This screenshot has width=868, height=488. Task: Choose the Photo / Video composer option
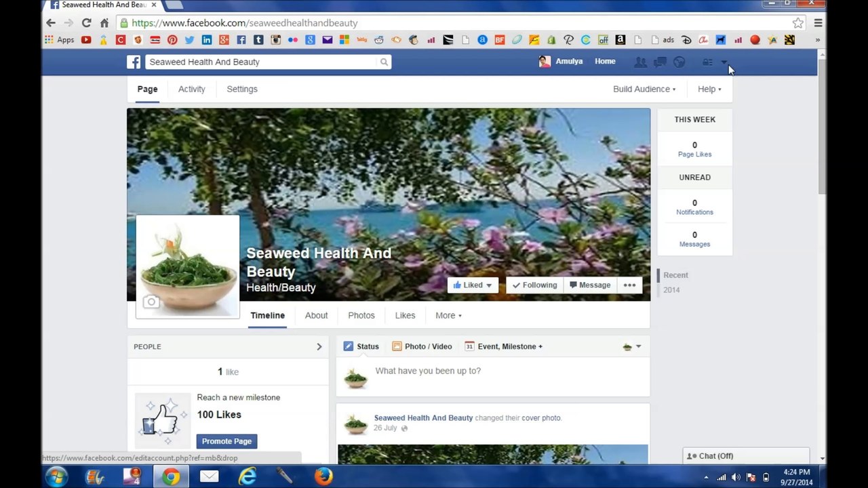(x=422, y=346)
